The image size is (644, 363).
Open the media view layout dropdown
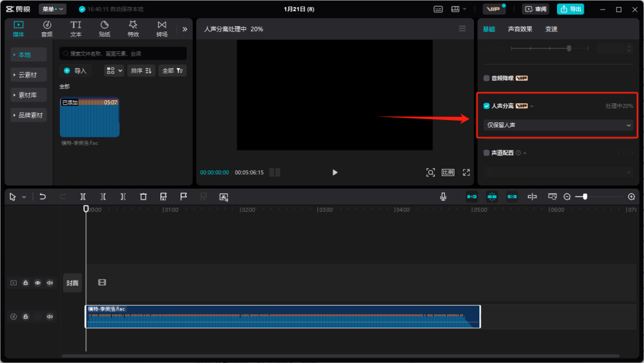coord(114,70)
